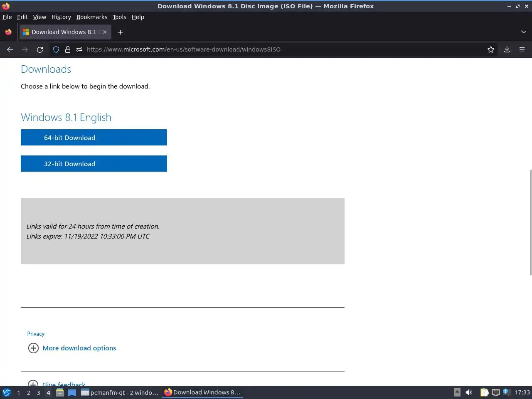Screen dimensions: 532x399
Task: Switch to desktop 1
Action: [18, 392]
